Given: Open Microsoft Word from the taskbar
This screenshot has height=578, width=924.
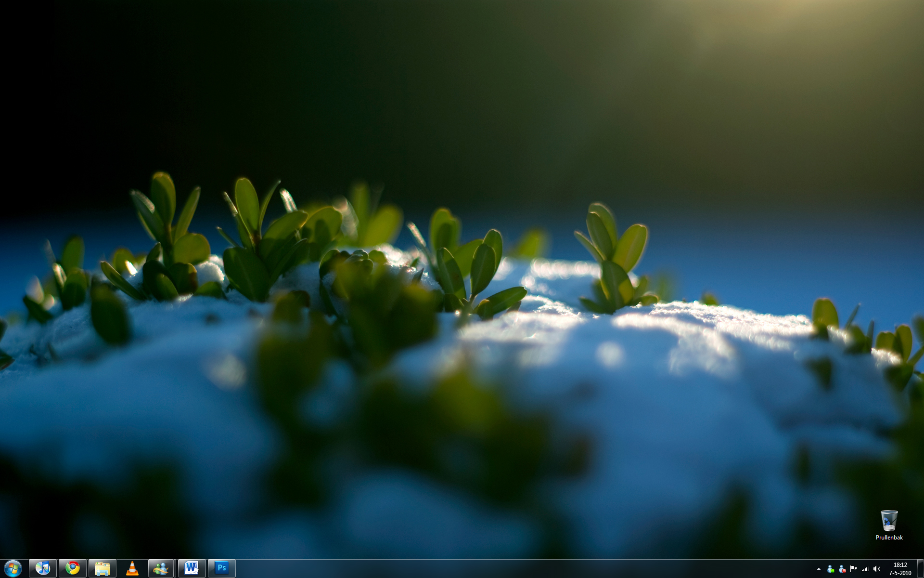Looking at the screenshot, I should pos(192,568).
